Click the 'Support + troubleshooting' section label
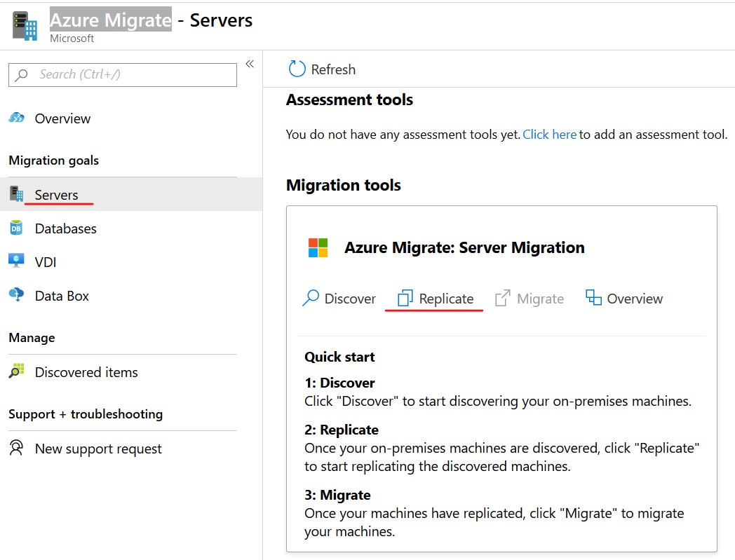735x560 pixels. 86,414
